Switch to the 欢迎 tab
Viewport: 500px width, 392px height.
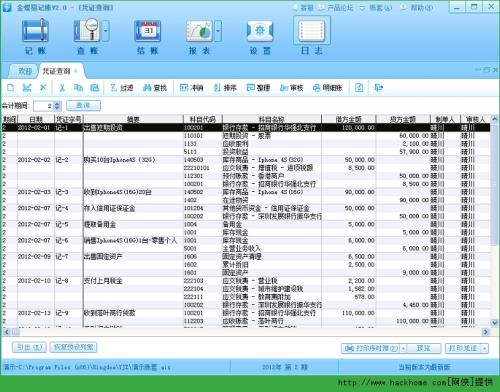[25, 71]
